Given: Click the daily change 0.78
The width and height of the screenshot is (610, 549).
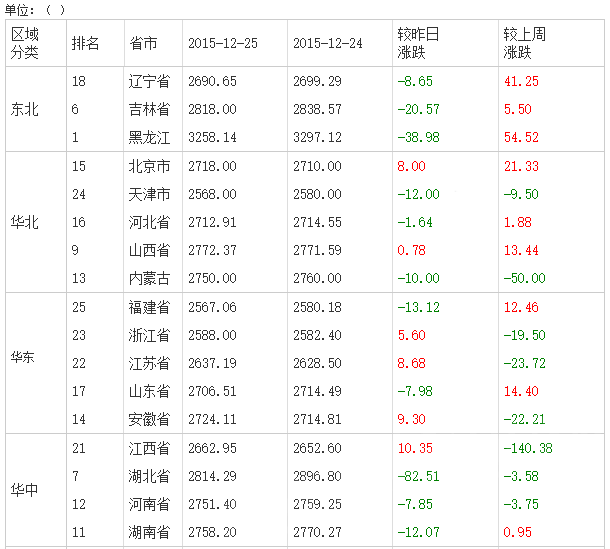Looking at the screenshot, I should pos(412,250).
